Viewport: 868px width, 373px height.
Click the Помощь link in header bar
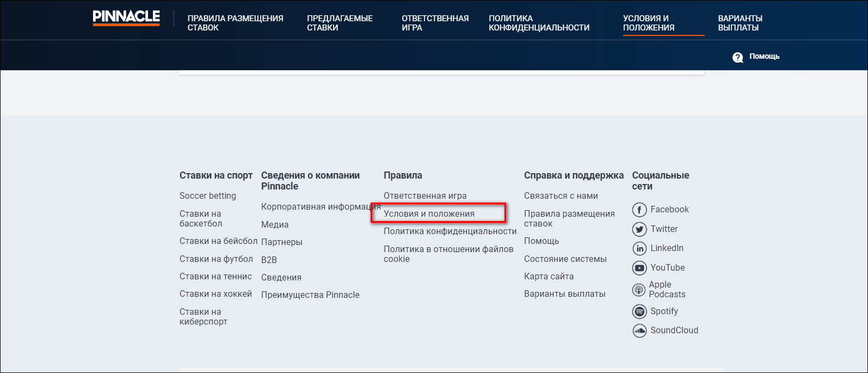point(764,57)
